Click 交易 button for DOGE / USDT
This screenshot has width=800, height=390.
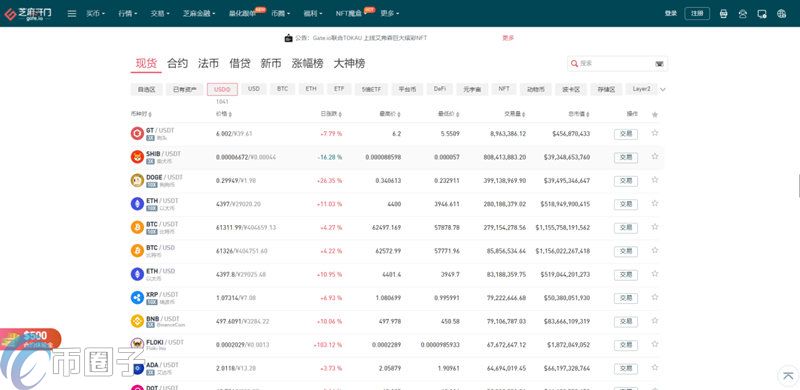tap(626, 181)
